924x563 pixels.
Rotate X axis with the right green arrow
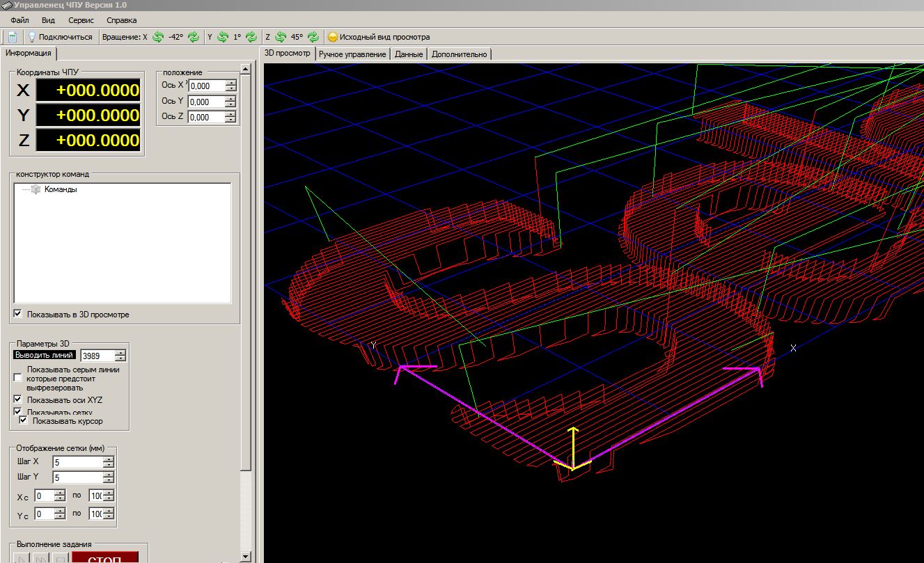[x=193, y=37]
